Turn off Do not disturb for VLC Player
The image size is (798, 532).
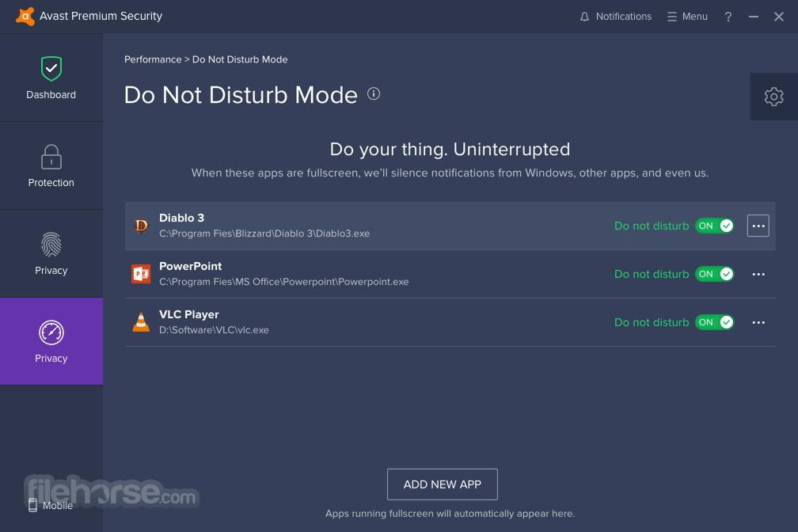(x=715, y=323)
